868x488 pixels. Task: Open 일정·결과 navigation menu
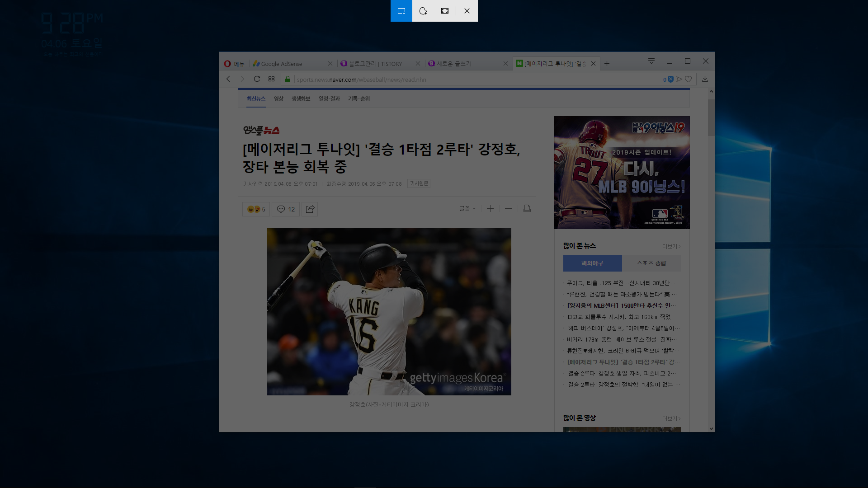pos(329,99)
